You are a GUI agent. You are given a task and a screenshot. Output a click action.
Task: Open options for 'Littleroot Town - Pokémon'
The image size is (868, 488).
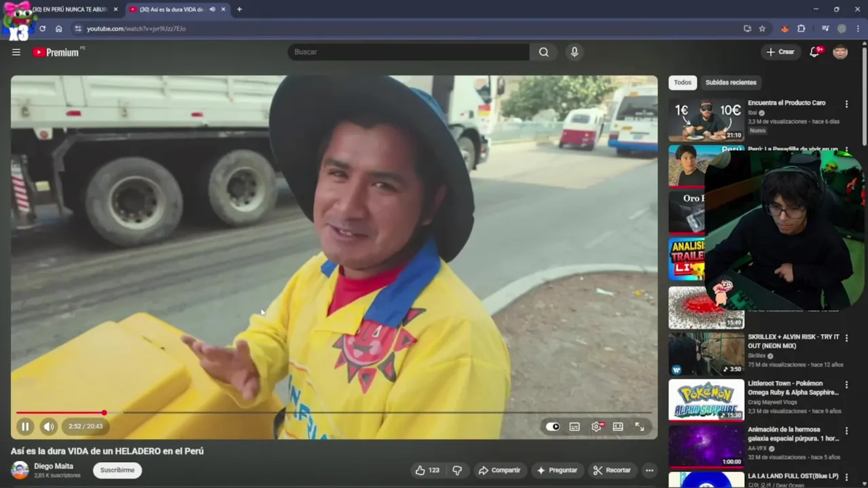pyautogui.click(x=846, y=385)
